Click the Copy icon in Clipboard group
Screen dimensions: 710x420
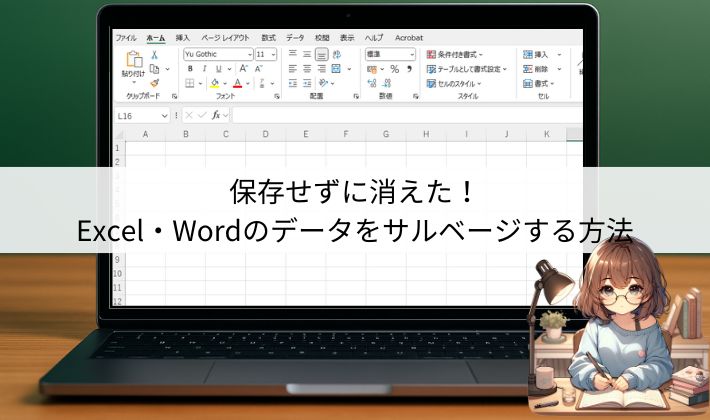click(154, 69)
